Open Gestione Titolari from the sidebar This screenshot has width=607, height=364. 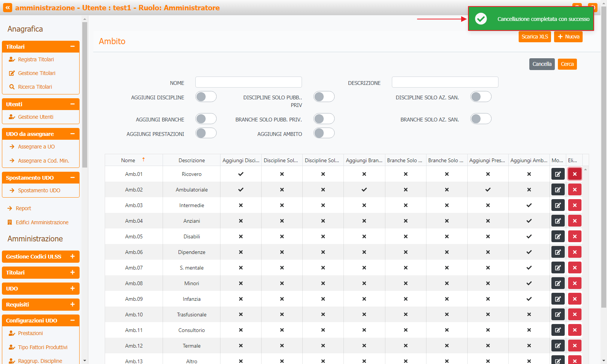click(x=37, y=73)
